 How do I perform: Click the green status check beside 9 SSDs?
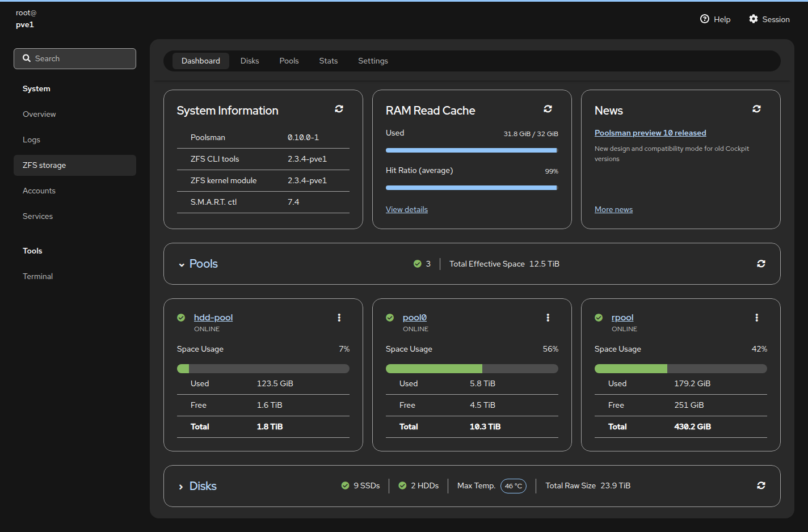tap(345, 485)
